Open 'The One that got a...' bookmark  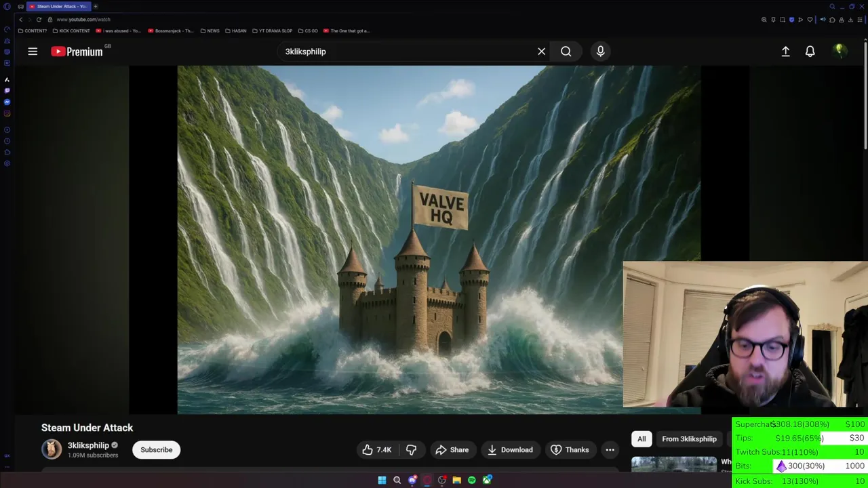pyautogui.click(x=347, y=30)
